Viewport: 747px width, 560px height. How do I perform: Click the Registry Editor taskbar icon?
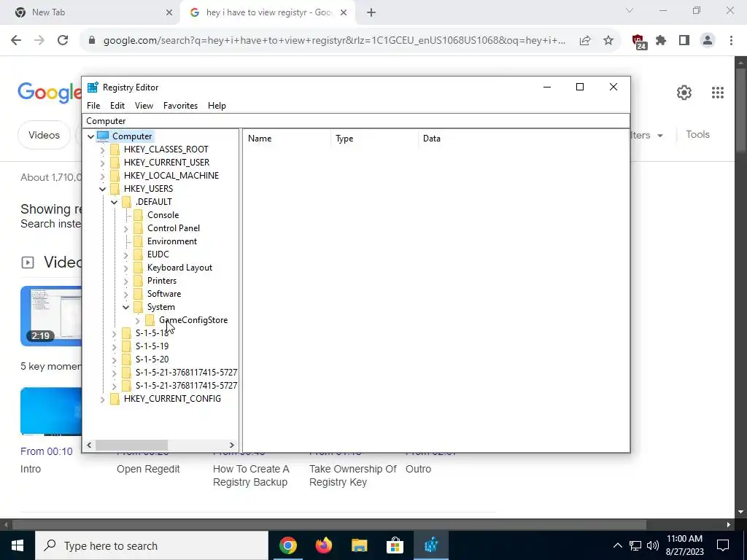[431, 545]
